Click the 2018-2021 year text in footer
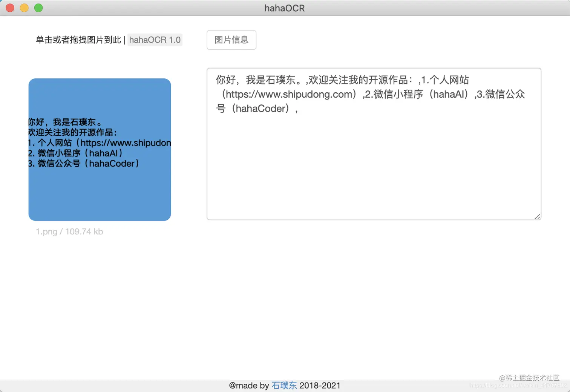 point(320,386)
